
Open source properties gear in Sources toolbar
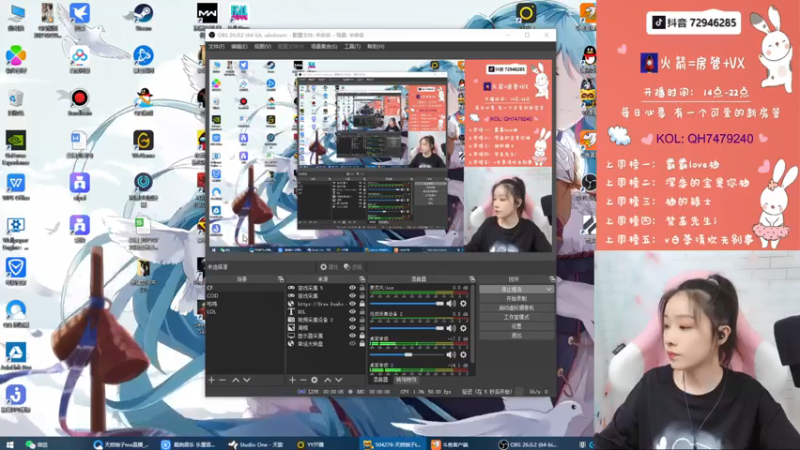coord(314,380)
